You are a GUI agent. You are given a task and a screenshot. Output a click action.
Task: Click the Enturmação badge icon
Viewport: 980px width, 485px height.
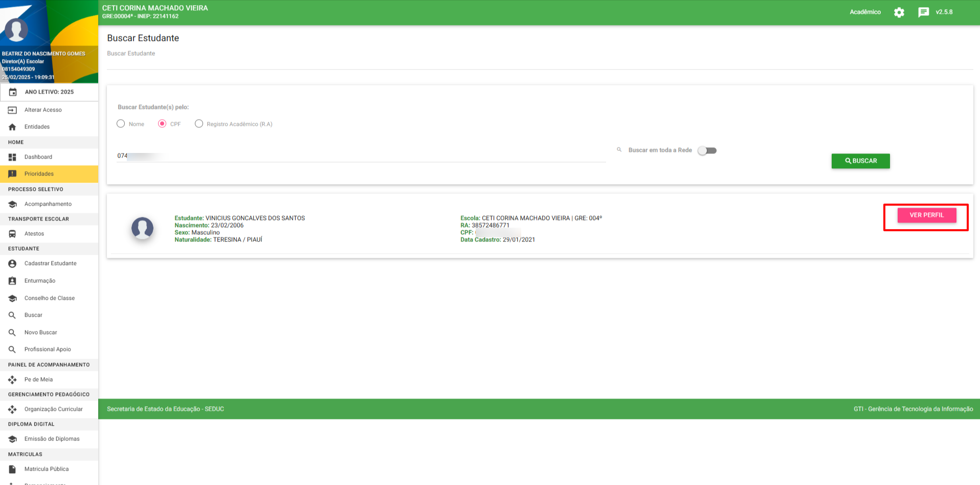[x=12, y=281]
